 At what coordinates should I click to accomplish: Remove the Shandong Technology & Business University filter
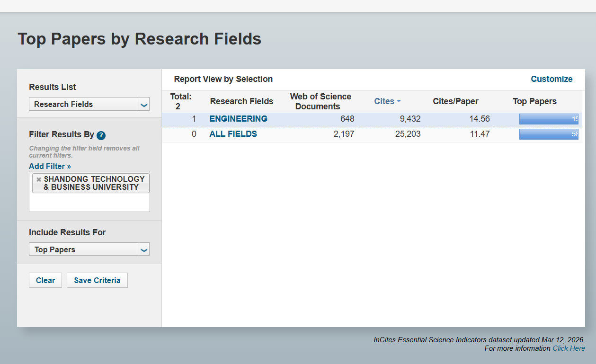coord(39,179)
